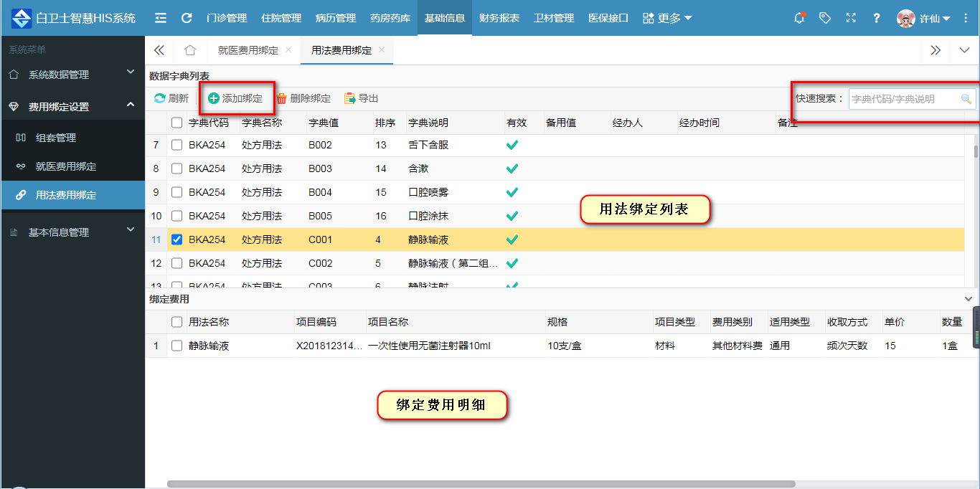Check the box for row B003 含漱
This screenshot has width=980, height=489.
click(x=177, y=168)
